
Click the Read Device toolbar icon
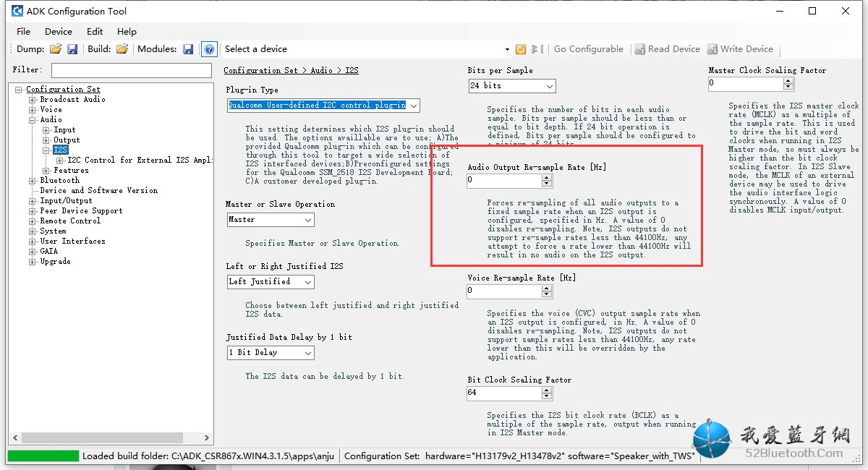click(639, 49)
